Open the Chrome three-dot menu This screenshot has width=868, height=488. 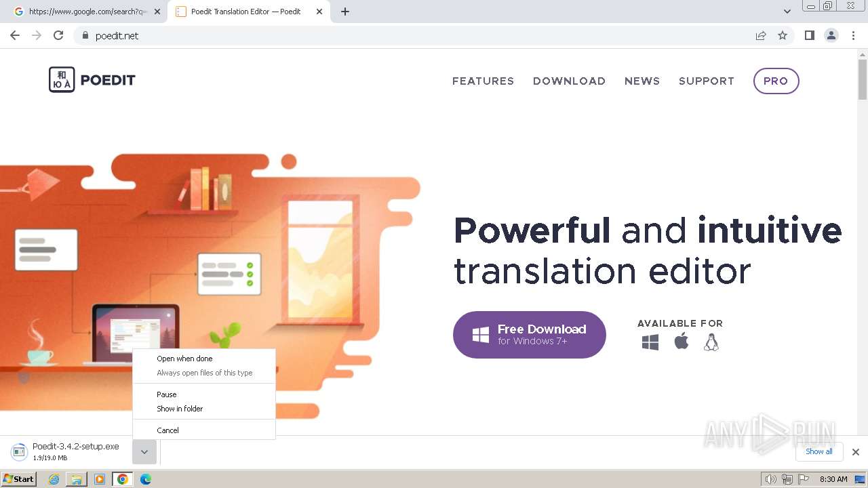(x=853, y=35)
